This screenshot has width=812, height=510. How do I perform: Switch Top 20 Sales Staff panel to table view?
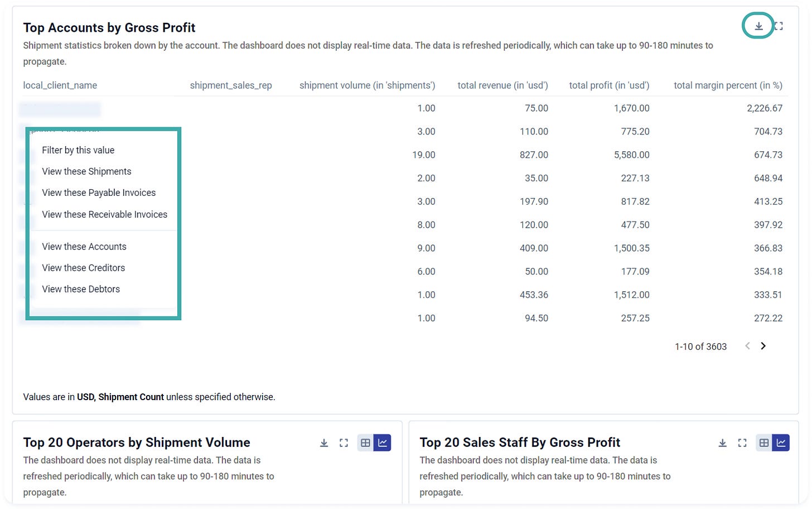point(764,443)
